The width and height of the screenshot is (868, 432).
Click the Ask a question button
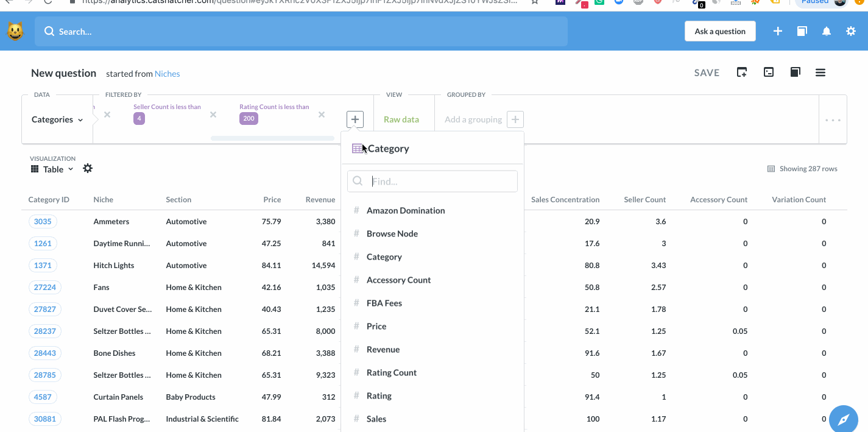point(720,31)
